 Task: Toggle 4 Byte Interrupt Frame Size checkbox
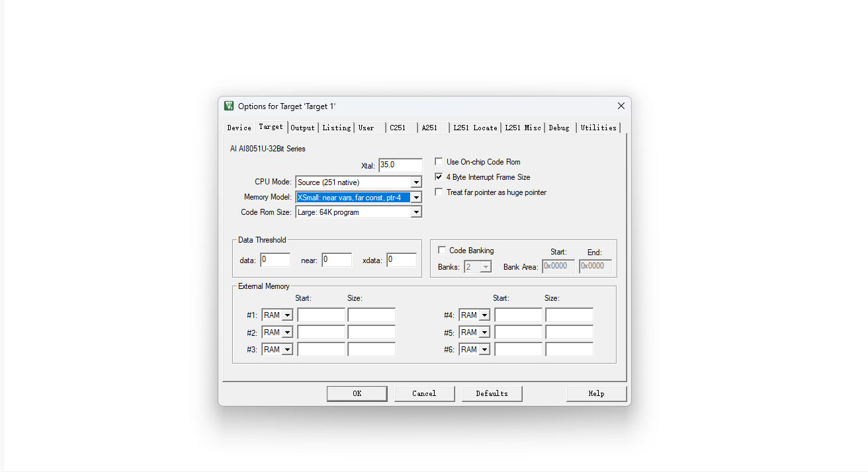pyautogui.click(x=439, y=177)
